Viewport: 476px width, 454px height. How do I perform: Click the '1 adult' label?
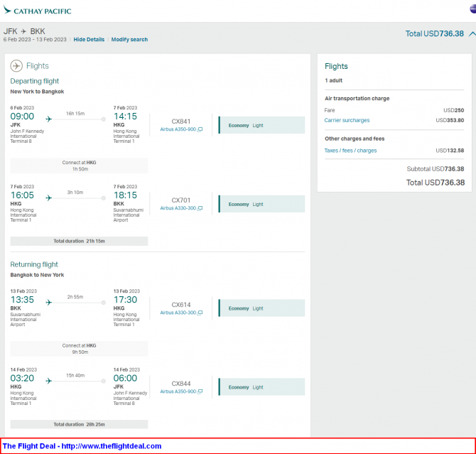tap(334, 80)
